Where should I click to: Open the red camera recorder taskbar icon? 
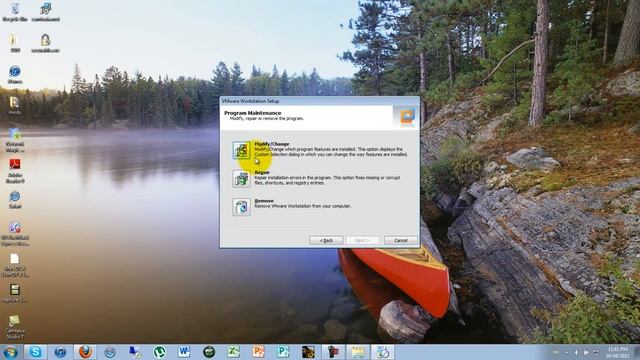coord(333,352)
